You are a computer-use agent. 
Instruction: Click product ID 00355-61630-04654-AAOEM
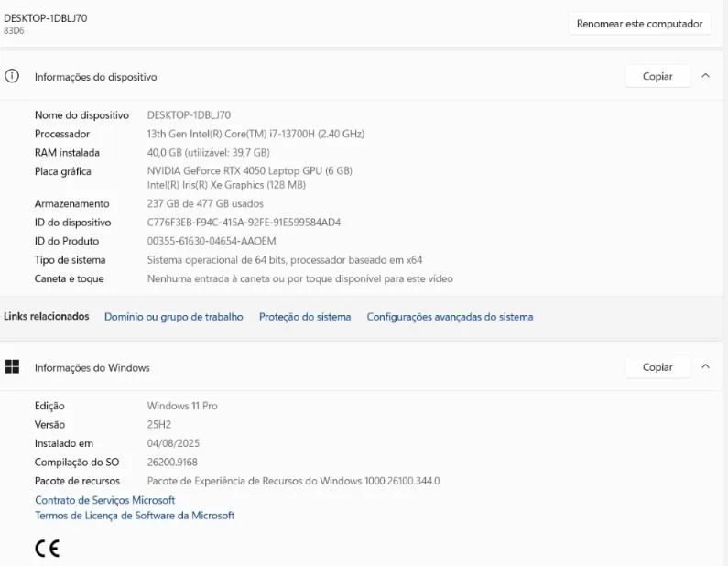[212, 241]
